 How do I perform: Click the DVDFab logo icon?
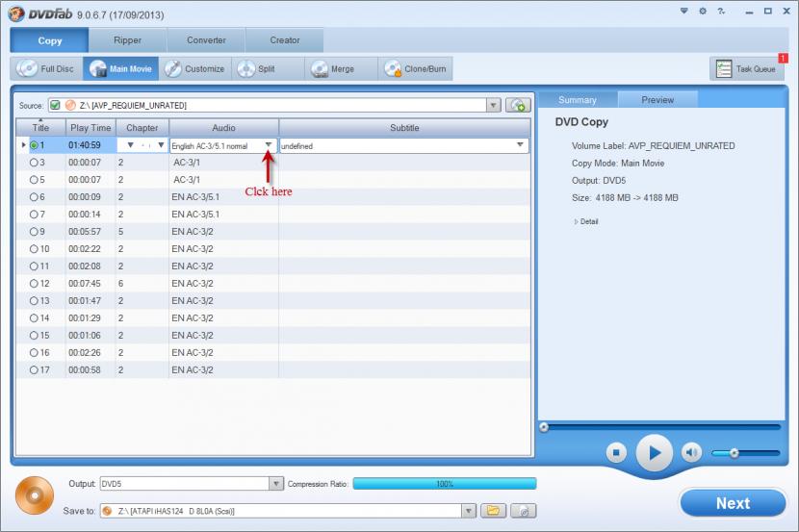pos(16,13)
